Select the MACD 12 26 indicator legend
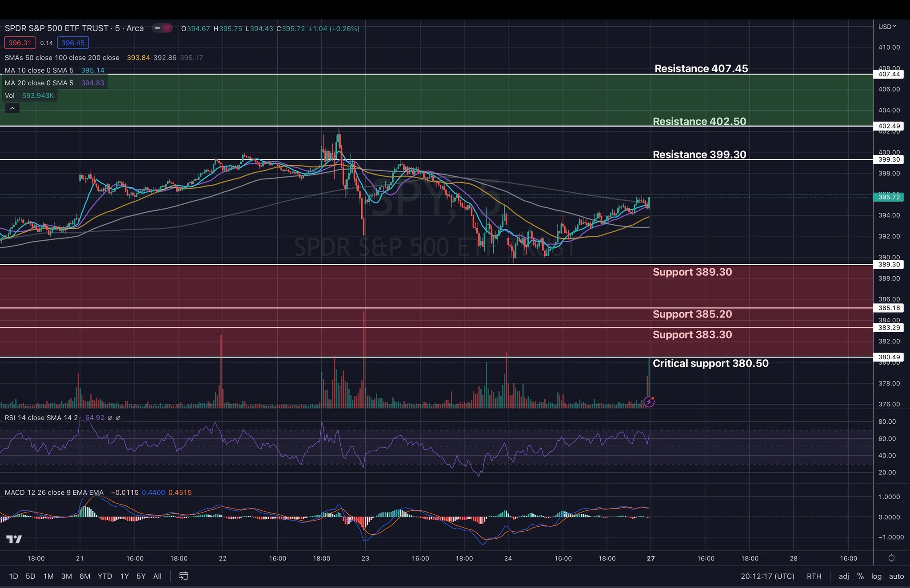910x588 pixels. (x=54, y=493)
